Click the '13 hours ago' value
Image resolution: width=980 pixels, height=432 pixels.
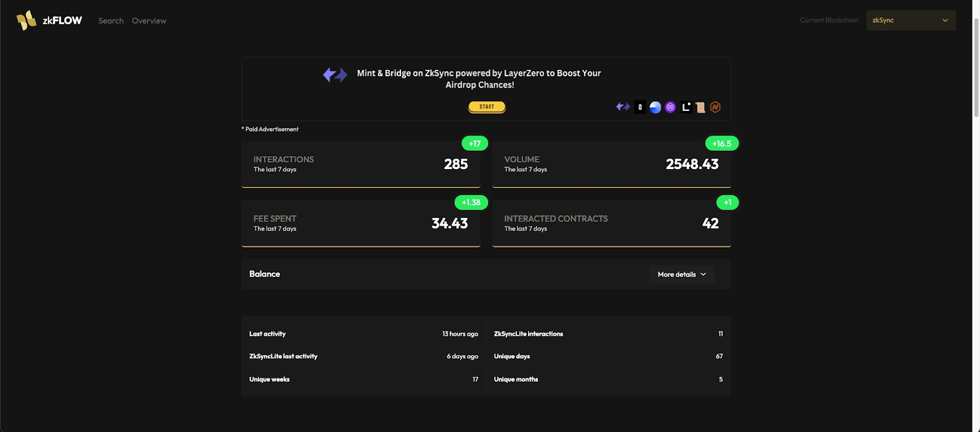click(460, 334)
